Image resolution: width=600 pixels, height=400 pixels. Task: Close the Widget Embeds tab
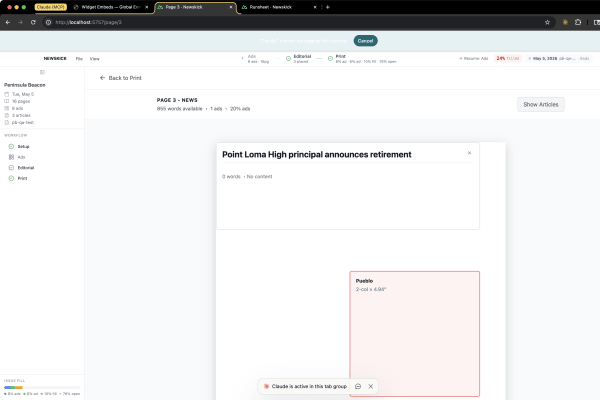tap(147, 7)
